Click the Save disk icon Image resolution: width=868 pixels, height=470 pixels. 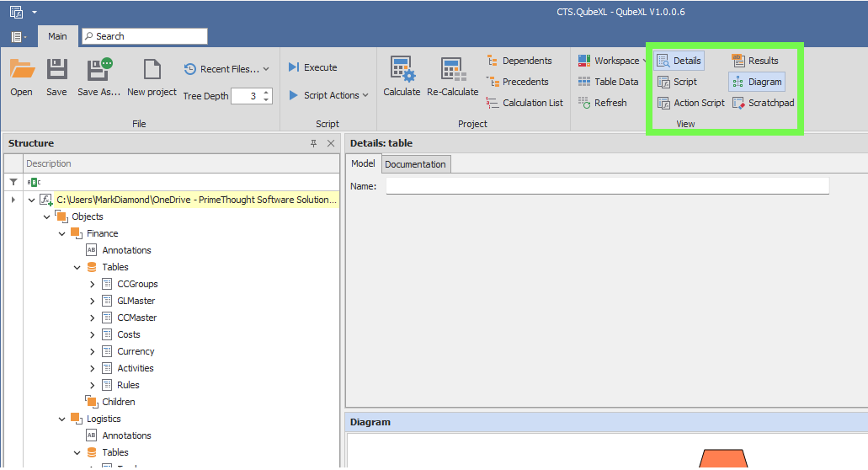(x=56, y=70)
